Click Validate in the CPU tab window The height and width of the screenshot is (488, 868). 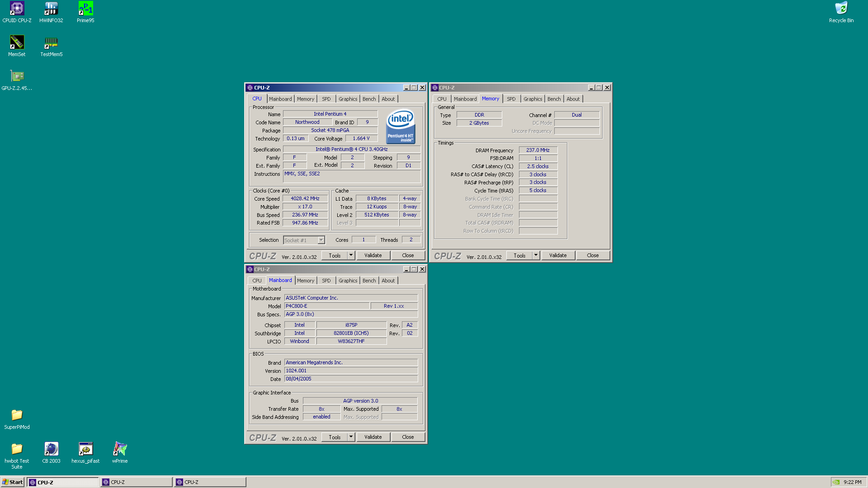373,255
